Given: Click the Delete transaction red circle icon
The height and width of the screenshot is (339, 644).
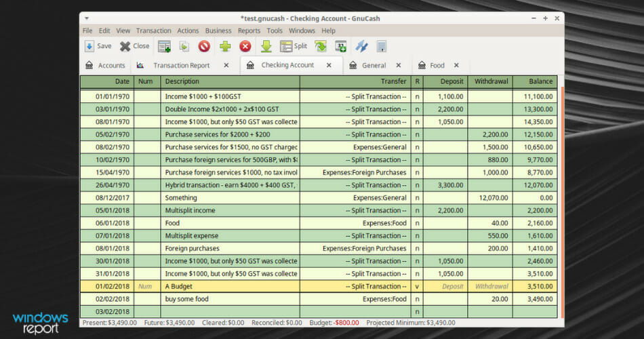Looking at the screenshot, I should (204, 46).
